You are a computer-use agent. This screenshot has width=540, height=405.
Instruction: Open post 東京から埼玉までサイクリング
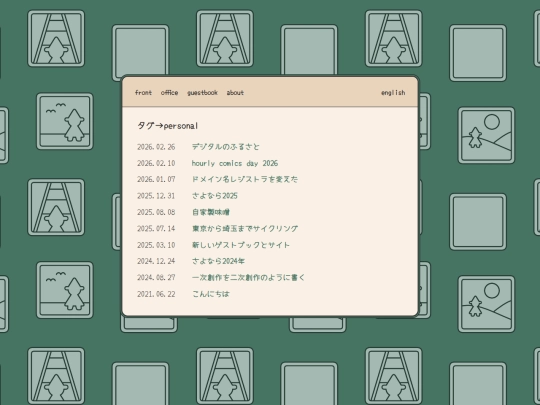click(x=245, y=229)
